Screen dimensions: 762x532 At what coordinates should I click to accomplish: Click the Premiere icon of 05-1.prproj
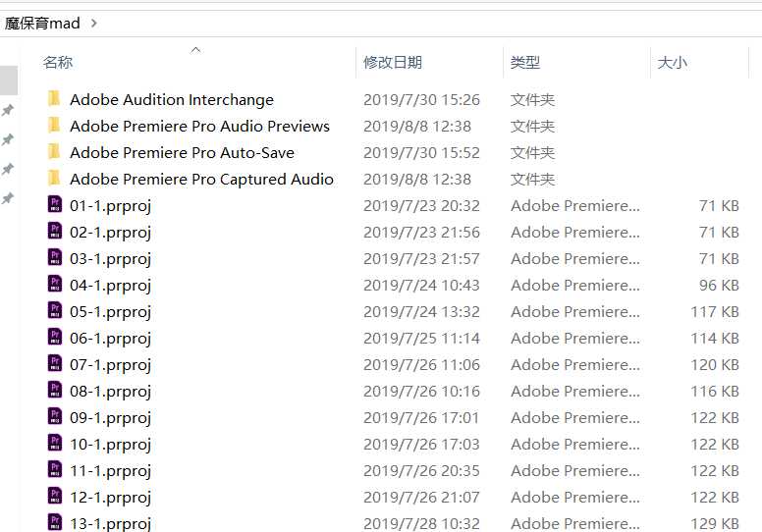pyautogui.click(x=55, y=310)
